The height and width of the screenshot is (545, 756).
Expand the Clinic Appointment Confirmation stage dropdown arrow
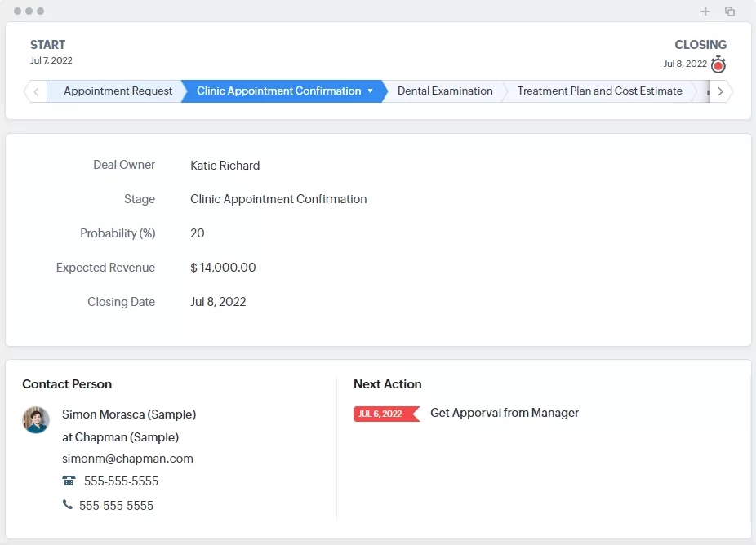tap(370, 91)
